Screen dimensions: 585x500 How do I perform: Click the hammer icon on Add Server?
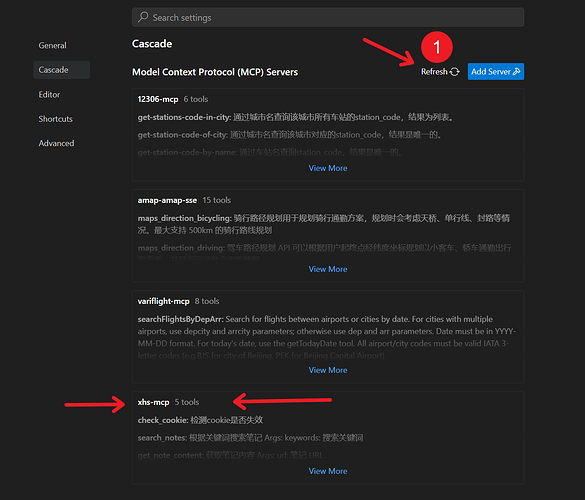(x=517, y=71)
